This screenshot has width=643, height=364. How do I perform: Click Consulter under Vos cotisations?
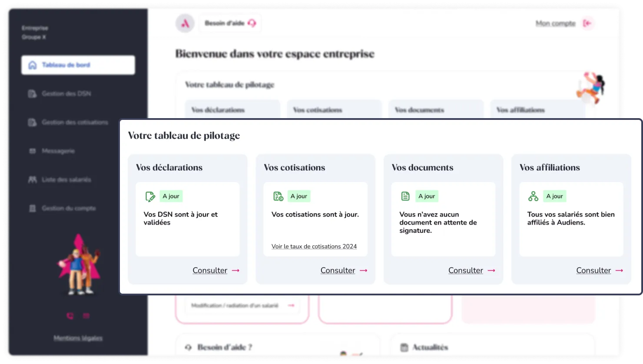pyautogui.click(x=343, y=270)
